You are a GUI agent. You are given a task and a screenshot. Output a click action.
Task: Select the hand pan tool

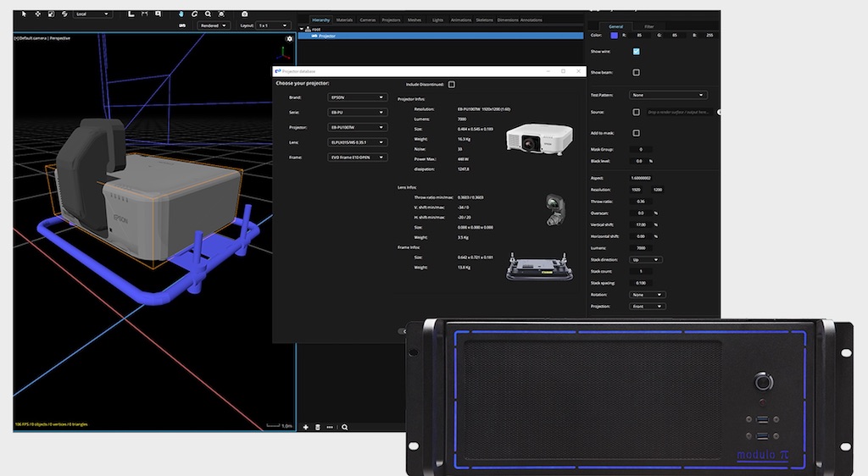coord(181,14)
